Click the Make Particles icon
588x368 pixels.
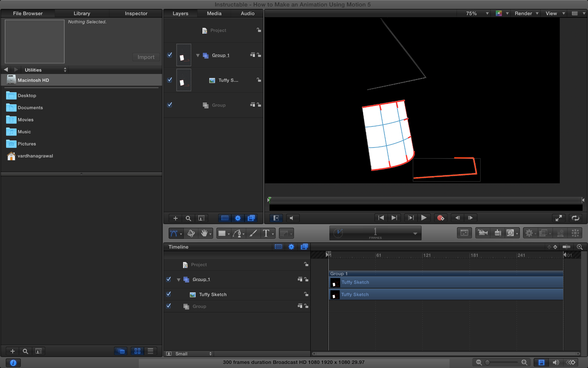tap(560, 233)
